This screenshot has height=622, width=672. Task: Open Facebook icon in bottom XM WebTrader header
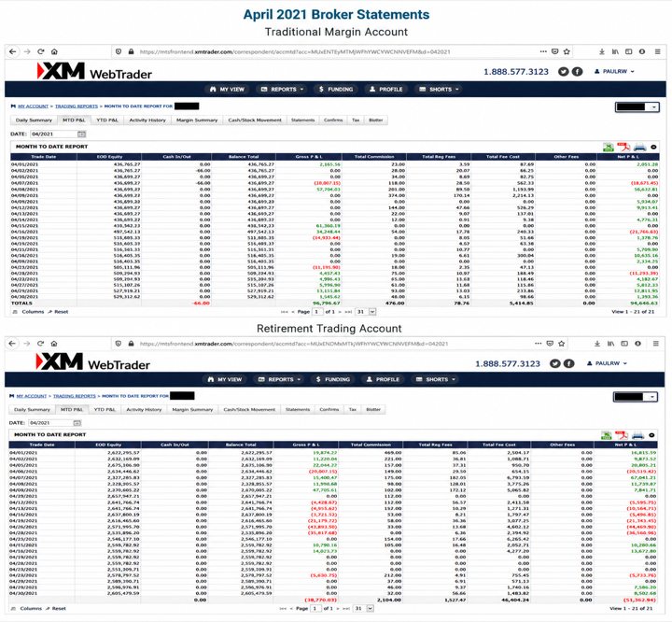coord(568,363)
